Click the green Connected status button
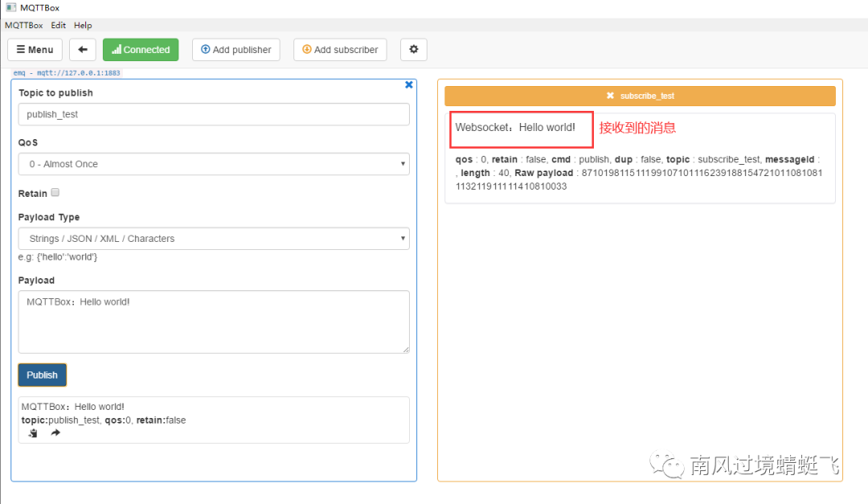This screenshot has width=868, height=504. tap(141, 49)
